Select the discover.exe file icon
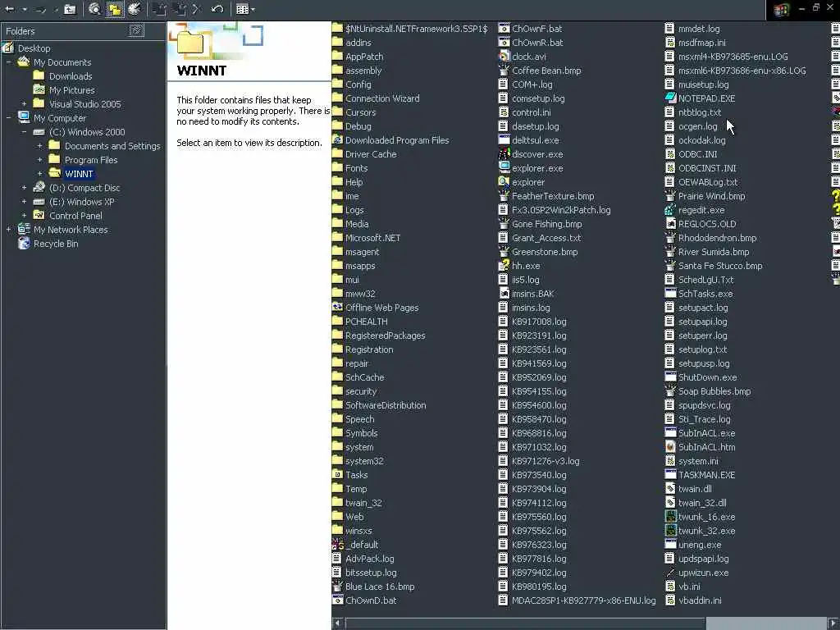This screenshot has height=630, width=840. [504, 153]
